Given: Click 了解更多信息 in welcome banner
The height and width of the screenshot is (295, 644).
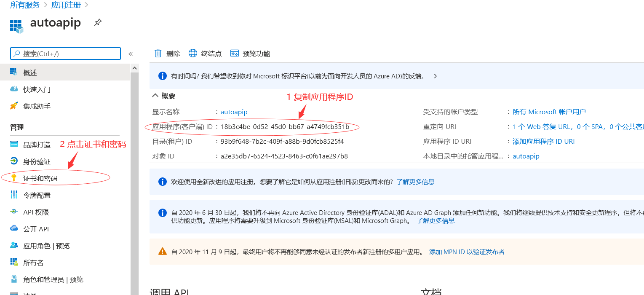Looking at the screenshot, I should (415, 182).
